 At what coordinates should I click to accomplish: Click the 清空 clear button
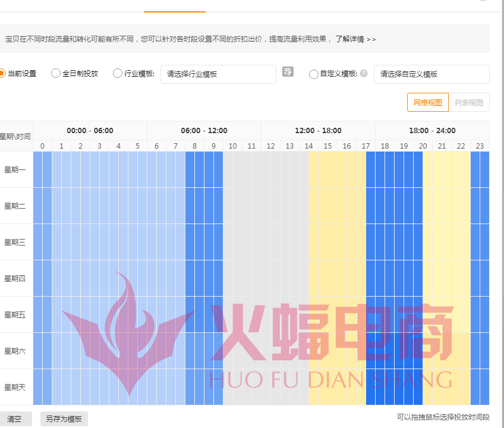click(14, 419)
